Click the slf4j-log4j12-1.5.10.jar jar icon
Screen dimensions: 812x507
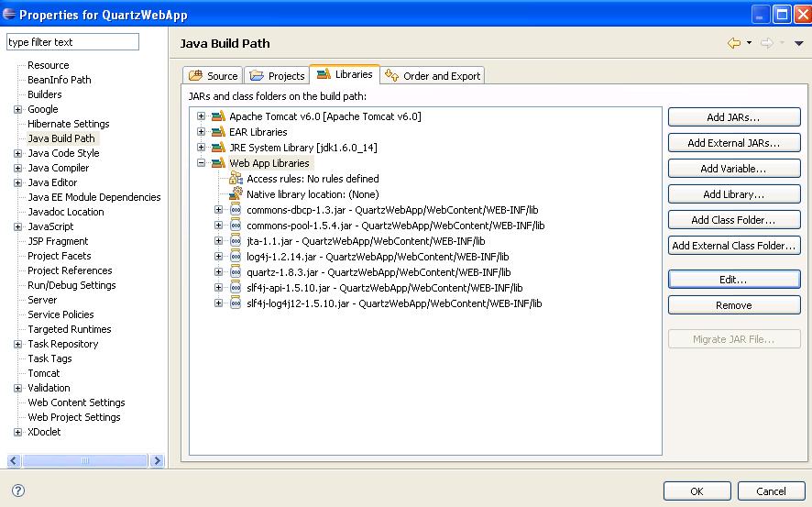point(236,303)
